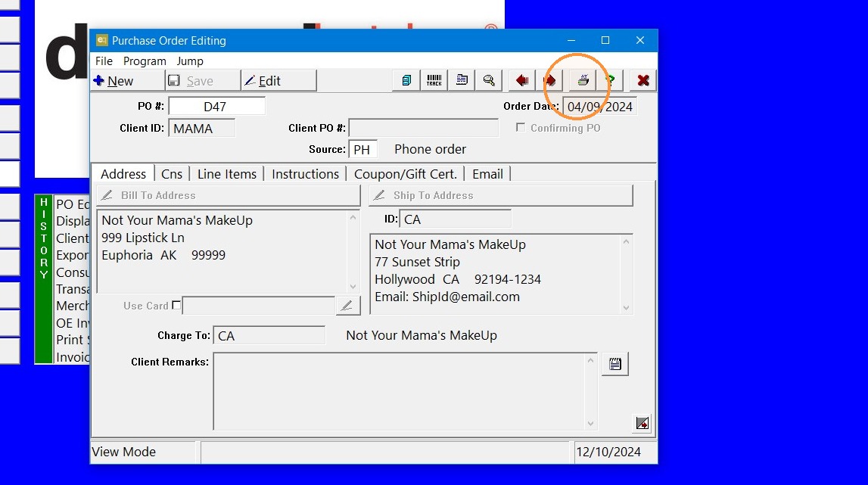This screenshot has width=868, height=485.
Task: Go to next record with right arrow
Action: [549, 81]
